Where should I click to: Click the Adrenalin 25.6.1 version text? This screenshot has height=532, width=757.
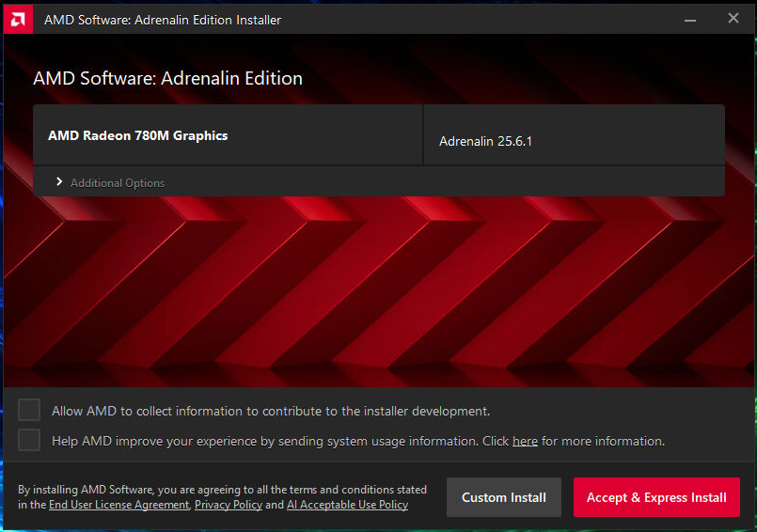point(485,141)
